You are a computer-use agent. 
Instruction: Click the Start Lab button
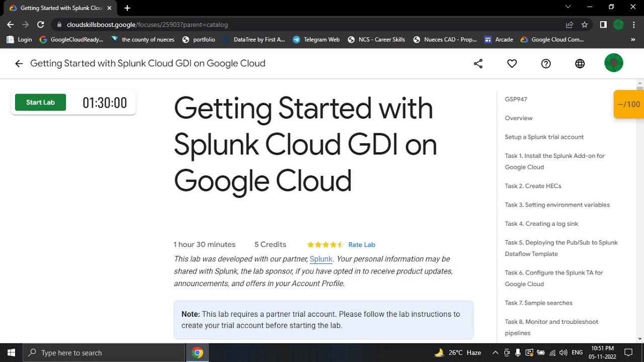point(40,102)
